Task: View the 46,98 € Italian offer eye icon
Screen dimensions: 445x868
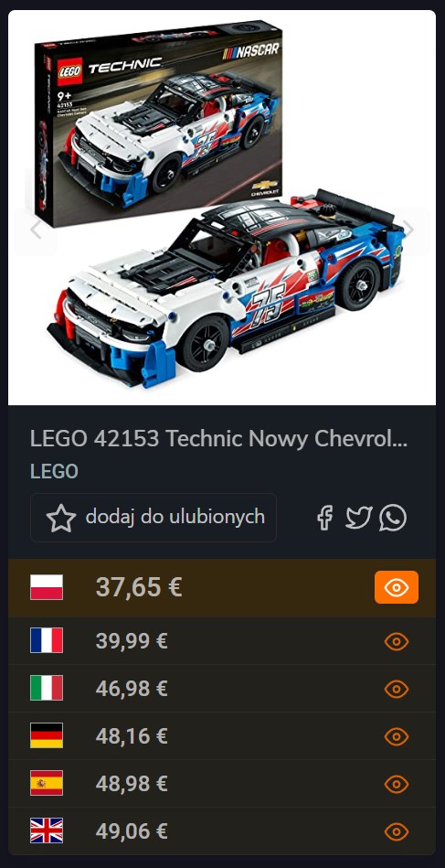Action: 397,690
